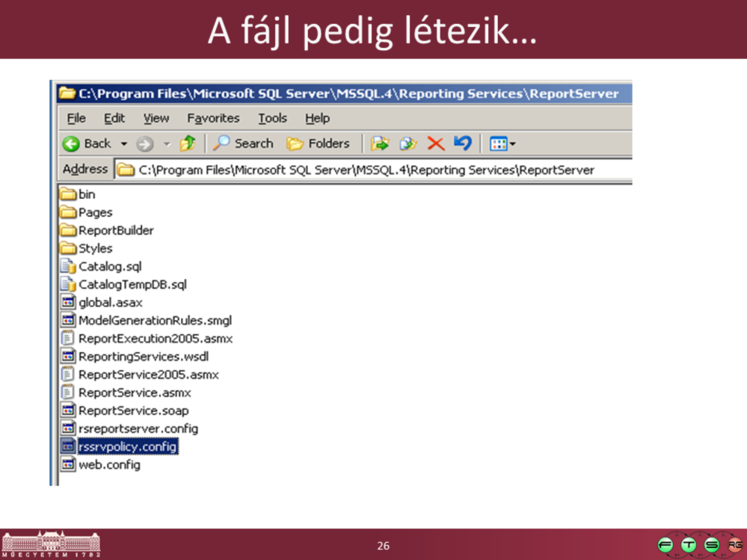Viewport: 747px width, 560px height.
Task: Select the web.config file icon
Action: [x=68, y=464]
